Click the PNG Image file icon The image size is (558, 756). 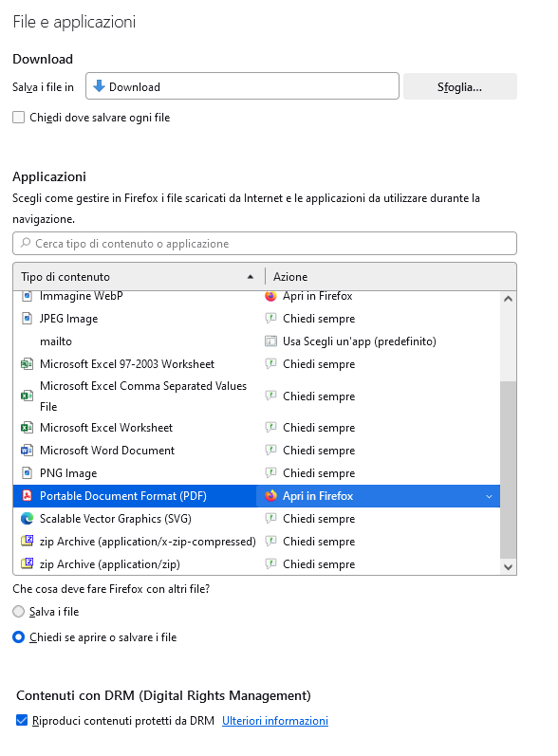(x=27, y=473)
